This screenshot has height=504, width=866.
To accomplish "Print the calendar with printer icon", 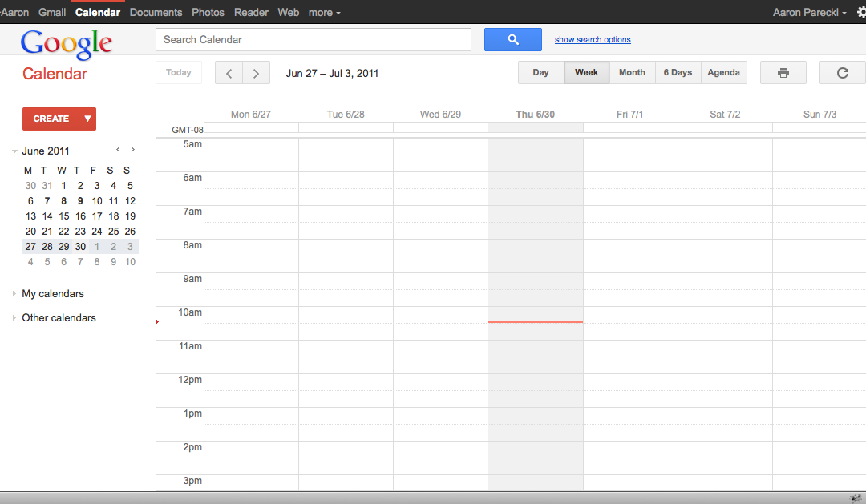I will [x=783, y=73].
